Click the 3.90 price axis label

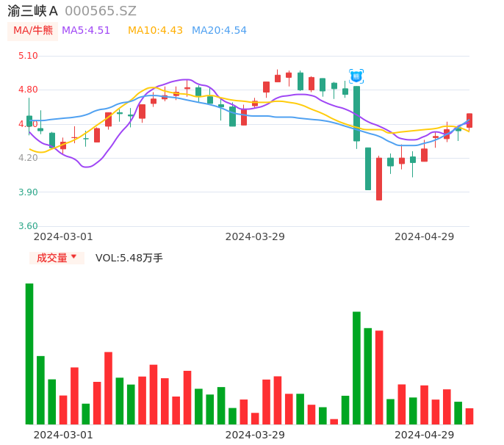[x=27, y=192]
